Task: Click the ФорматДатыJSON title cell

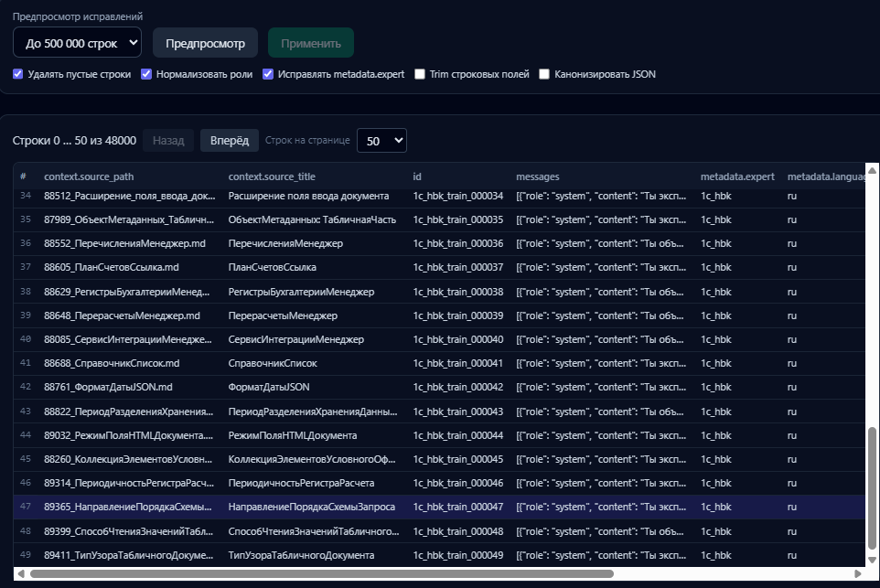Action: [269, 387]
